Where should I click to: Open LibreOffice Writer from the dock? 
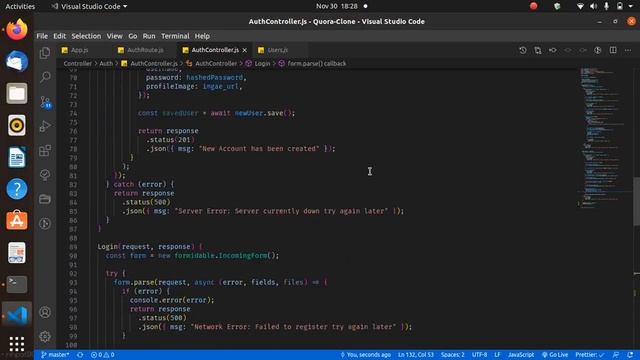(17, 157)
